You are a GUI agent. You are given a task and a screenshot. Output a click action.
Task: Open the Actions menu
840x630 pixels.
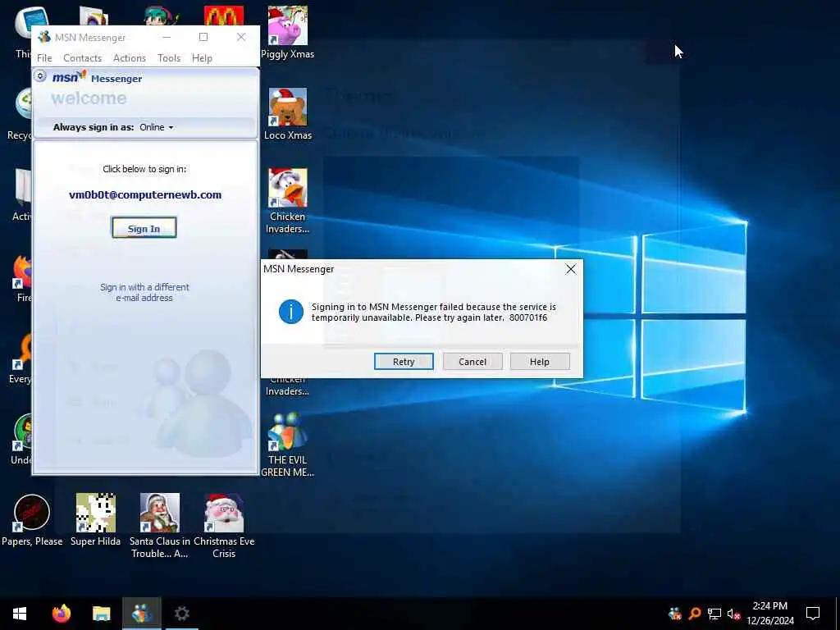129,58
